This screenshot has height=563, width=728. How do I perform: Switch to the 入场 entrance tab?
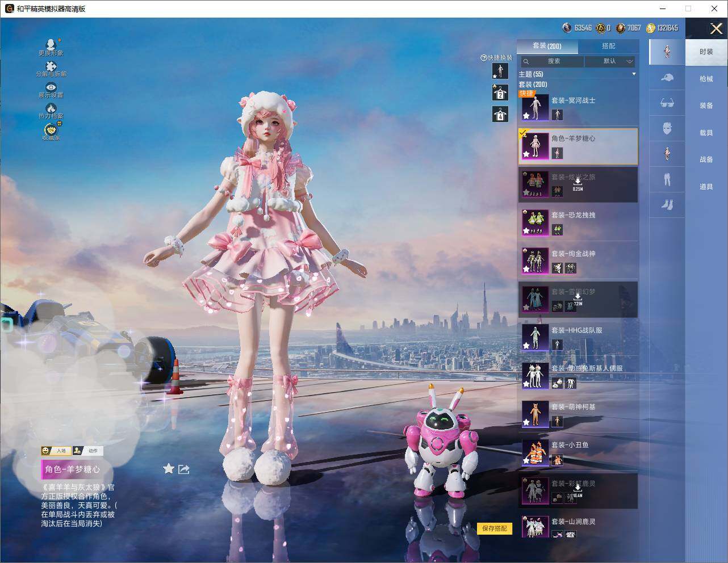coord(55,451)
